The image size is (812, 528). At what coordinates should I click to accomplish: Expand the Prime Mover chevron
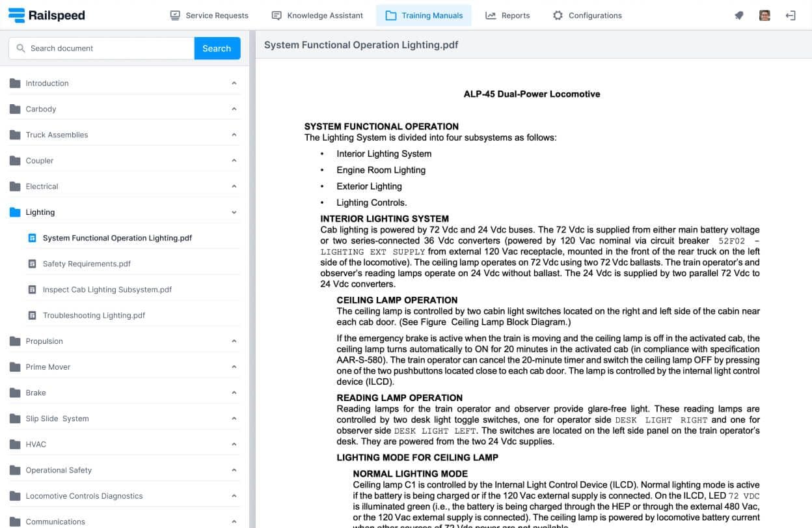click(234, 367)
